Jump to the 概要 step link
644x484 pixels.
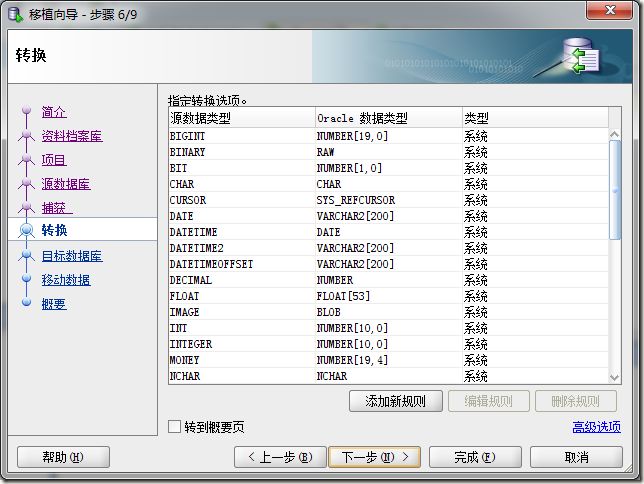[54, 304]
